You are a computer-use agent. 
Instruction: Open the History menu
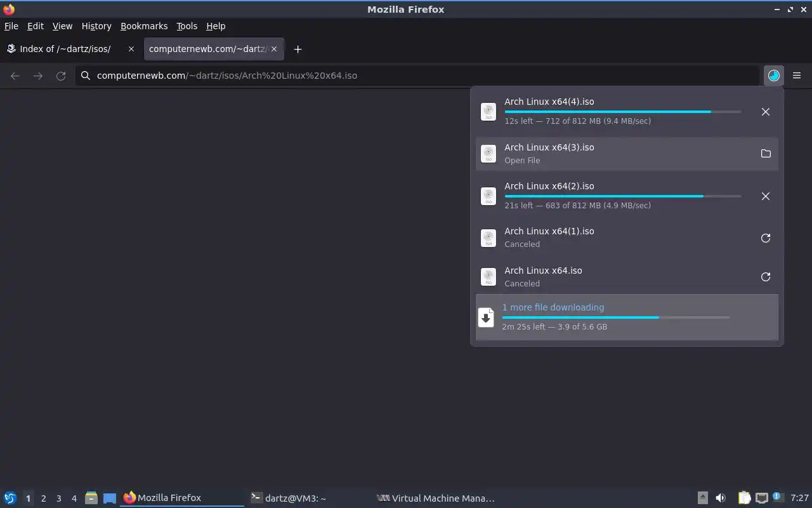pyautogui.click(x=96, y=26)
